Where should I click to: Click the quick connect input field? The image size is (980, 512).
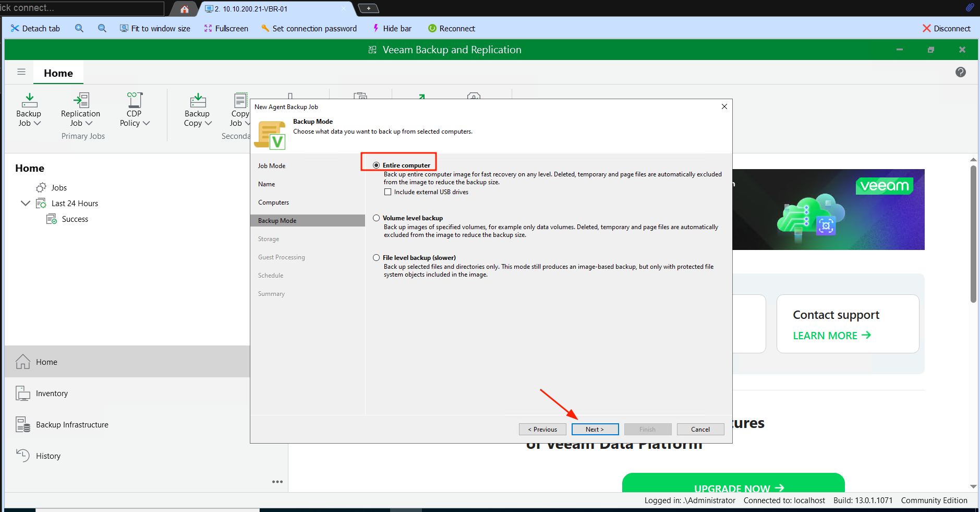tap(82, 8)
